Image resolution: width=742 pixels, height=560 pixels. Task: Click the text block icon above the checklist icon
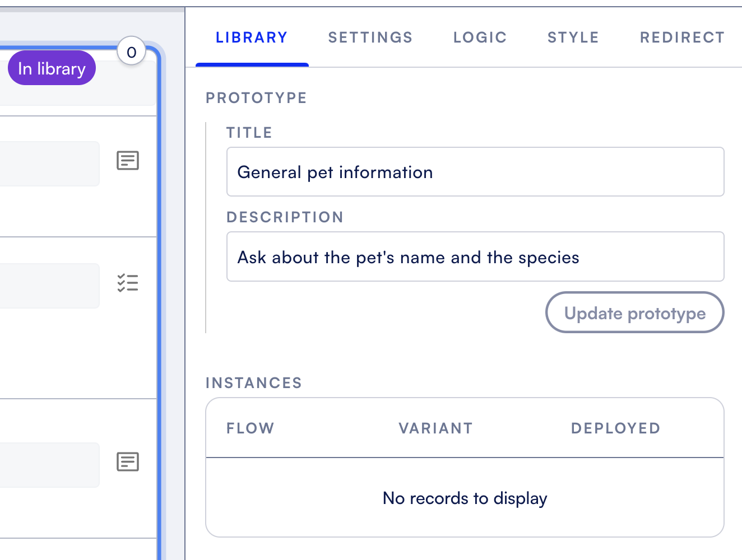[x=128, y=161]
